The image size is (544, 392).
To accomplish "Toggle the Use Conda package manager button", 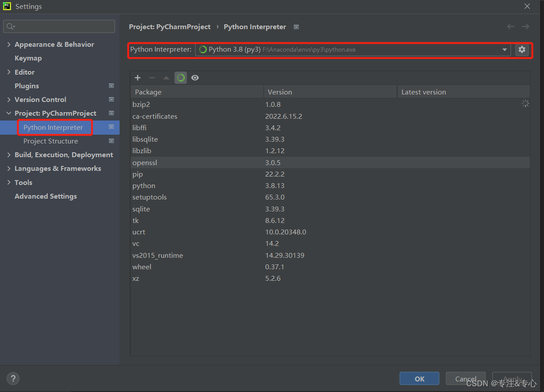I will (180, 78).
